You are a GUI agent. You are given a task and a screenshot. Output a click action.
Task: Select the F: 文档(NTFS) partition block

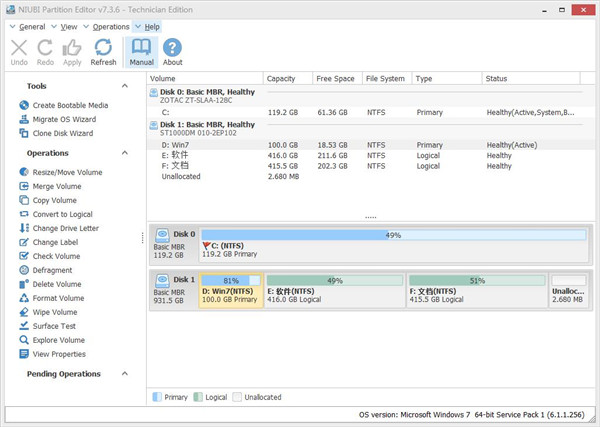tap(477, 290)
